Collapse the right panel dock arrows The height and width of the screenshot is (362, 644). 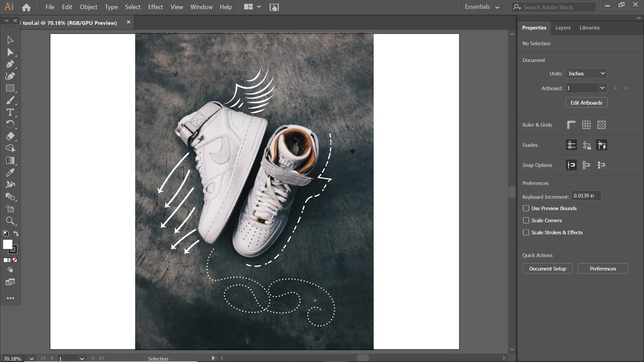click(x=638, y=19)
